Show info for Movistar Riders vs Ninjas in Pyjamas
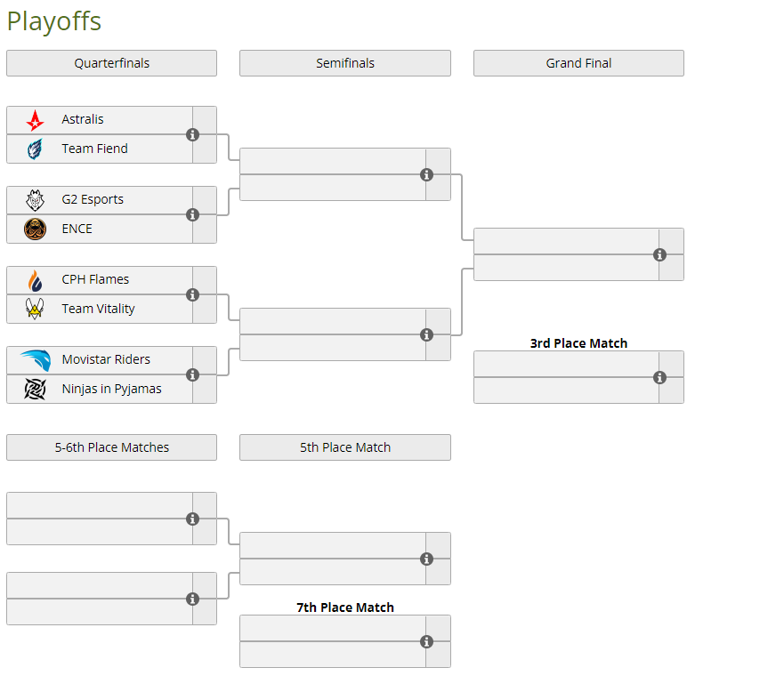Screen dimensions: 784x700 (192, 374)
